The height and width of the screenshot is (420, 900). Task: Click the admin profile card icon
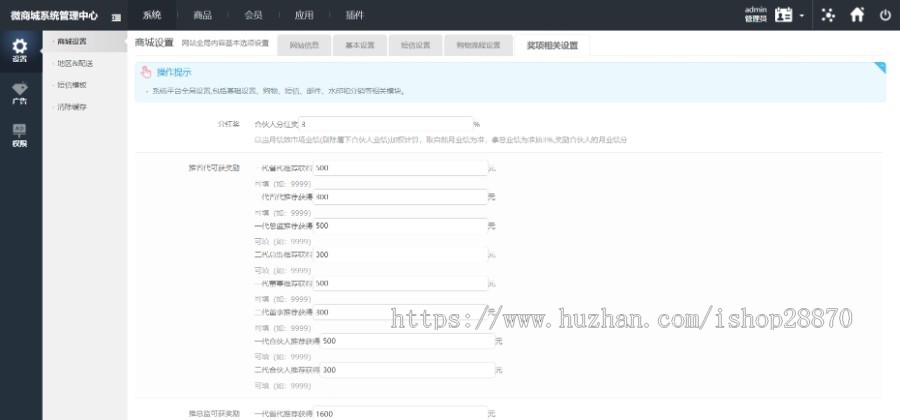pyautogui.click(x=783, y=15)
